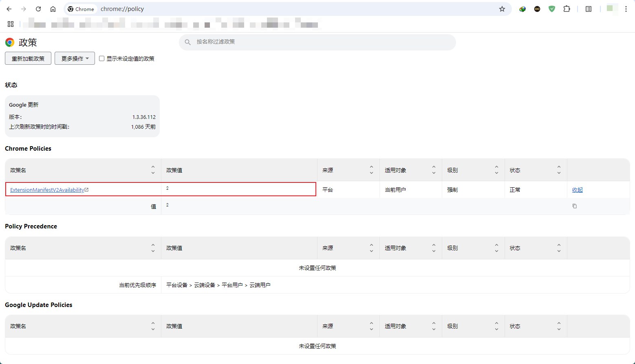Open Chrome's three-dot menu
The height and width of the screenshot is (364, 635).
pos(626,9)
